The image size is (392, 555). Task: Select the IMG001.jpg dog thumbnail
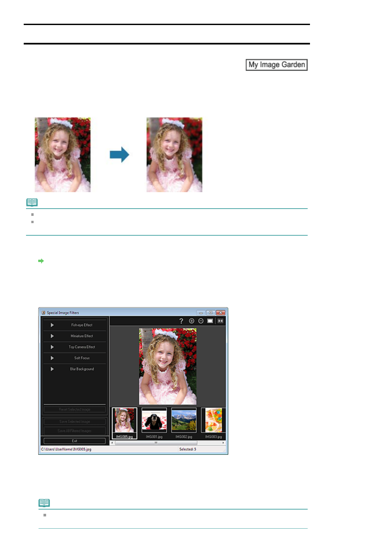(154, 420)
